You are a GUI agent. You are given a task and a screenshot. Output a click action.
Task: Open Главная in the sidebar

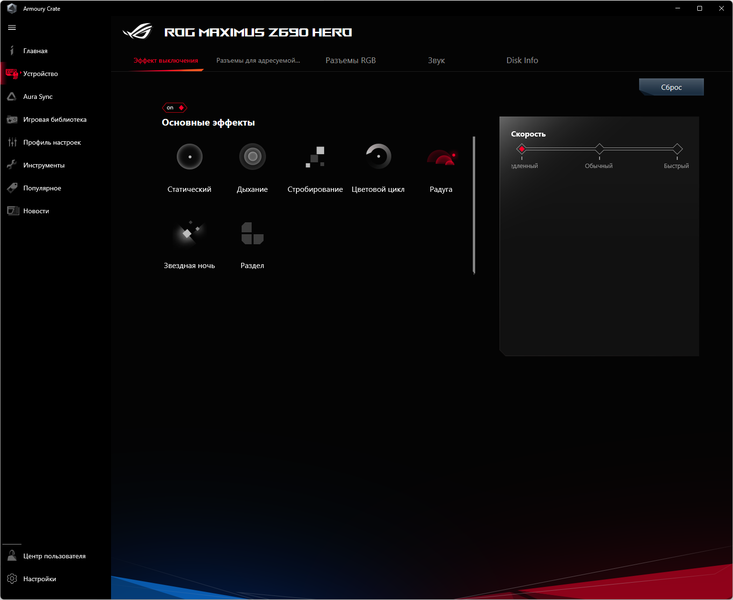(36, 51)
